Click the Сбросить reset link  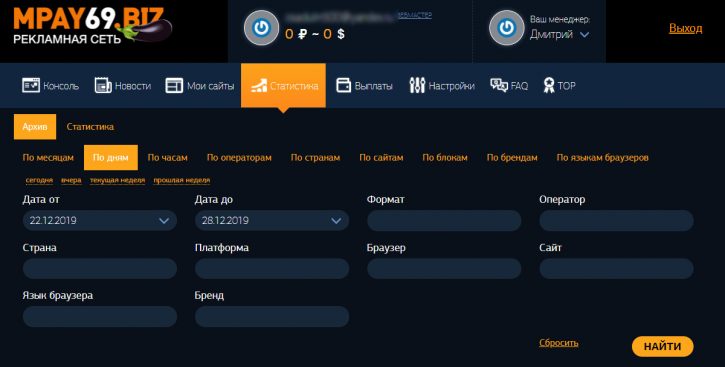(559, 343)
